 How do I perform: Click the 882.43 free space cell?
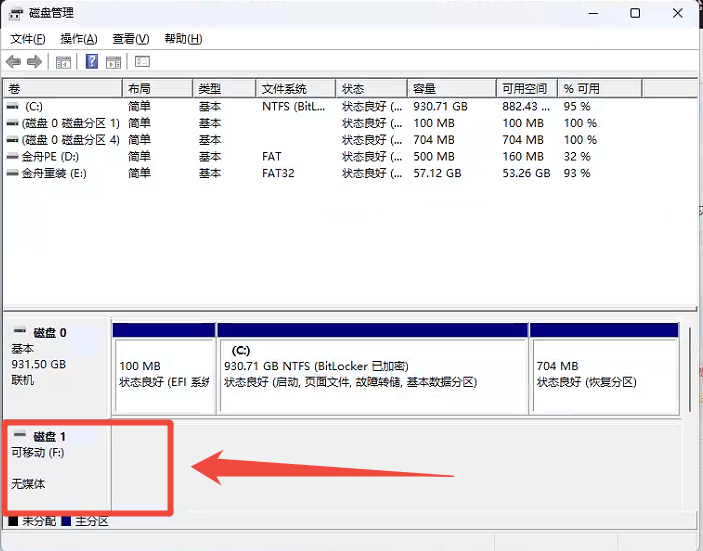[x=526, y=106]
